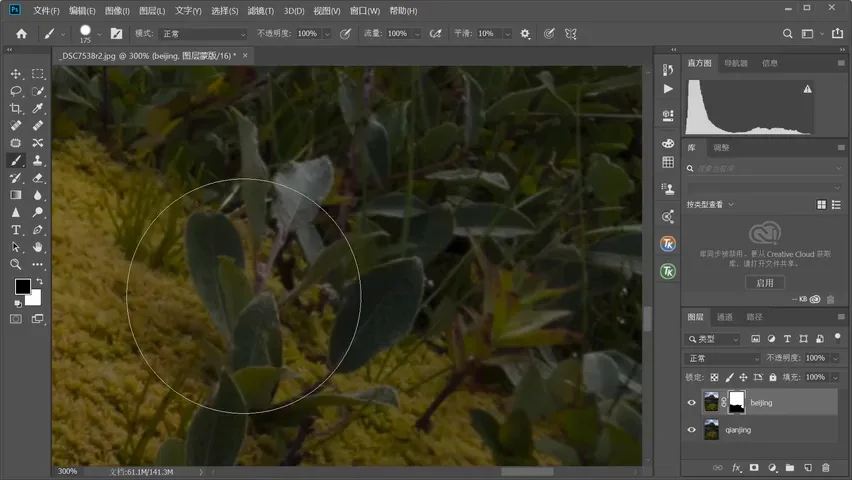The image size is (852, 480).
Task: Open the 窗口(W) menu
Action: click(365, 11)
